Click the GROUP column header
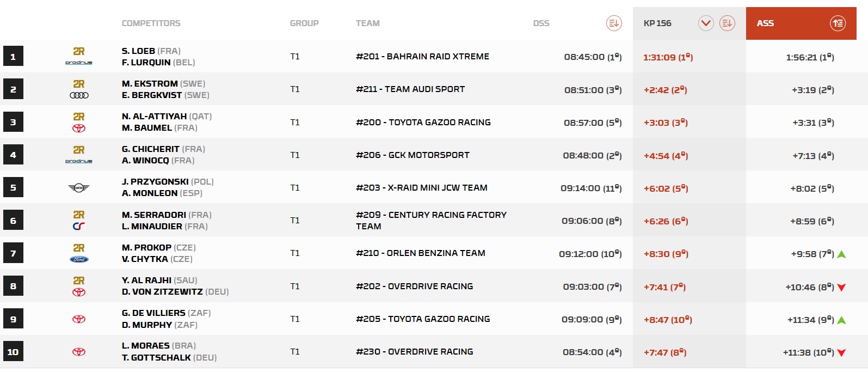This screenshot has width=868, height=372. point(304,23)
